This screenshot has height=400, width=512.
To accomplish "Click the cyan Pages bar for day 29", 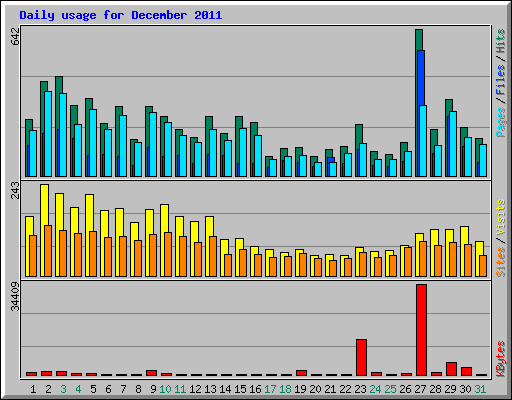I will 453,144.
